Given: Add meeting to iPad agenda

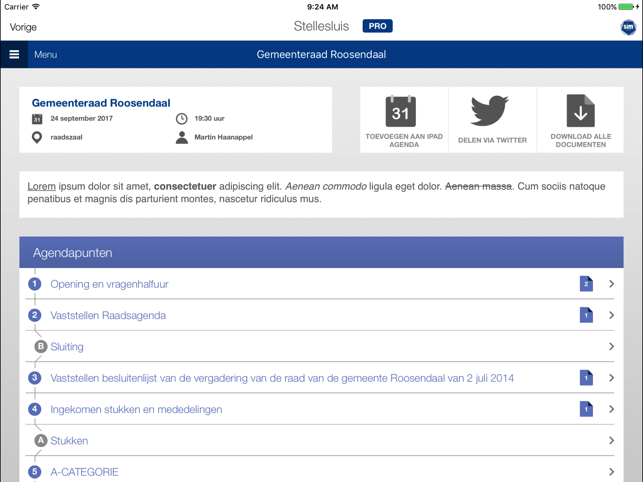Looking at the screenshot, I should pyautogui.click(x=404, y=120).
